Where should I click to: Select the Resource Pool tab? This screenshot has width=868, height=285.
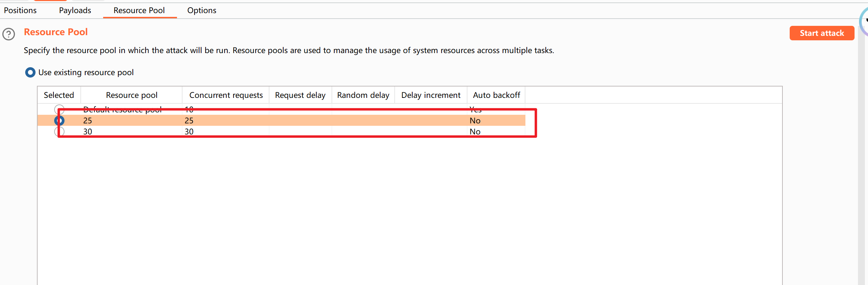[x=139, y=10]
